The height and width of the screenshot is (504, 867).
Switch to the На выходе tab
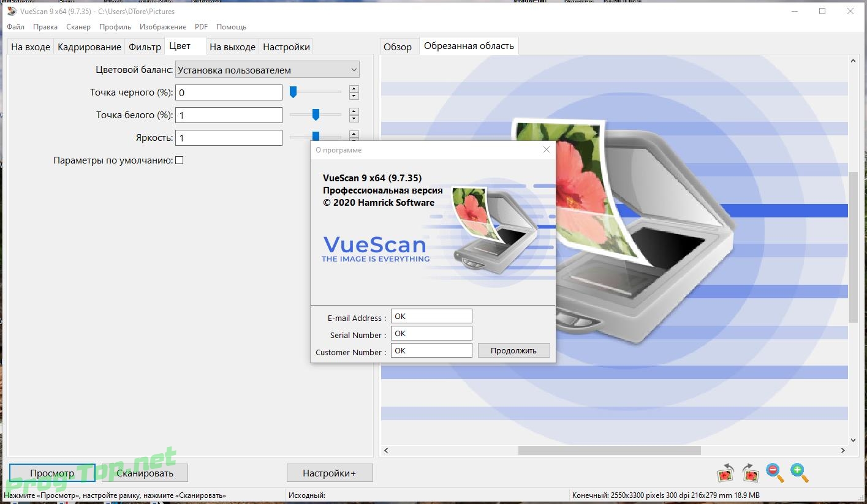232,47
